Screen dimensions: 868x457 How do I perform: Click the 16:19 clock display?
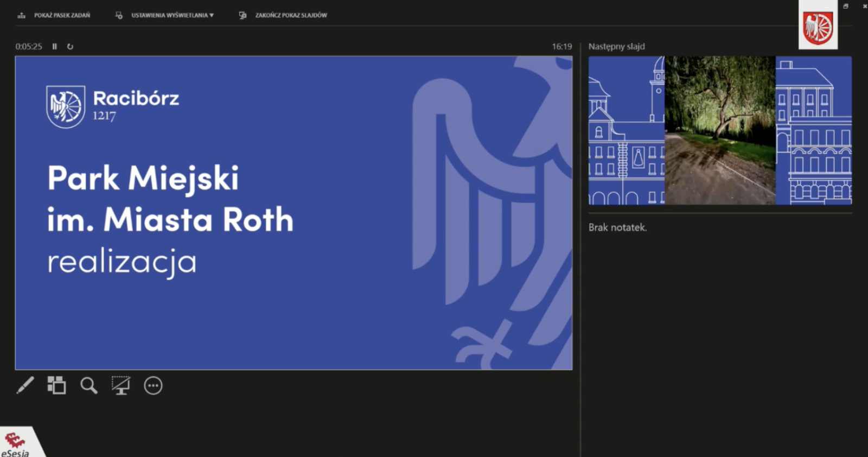pos(561,47)
